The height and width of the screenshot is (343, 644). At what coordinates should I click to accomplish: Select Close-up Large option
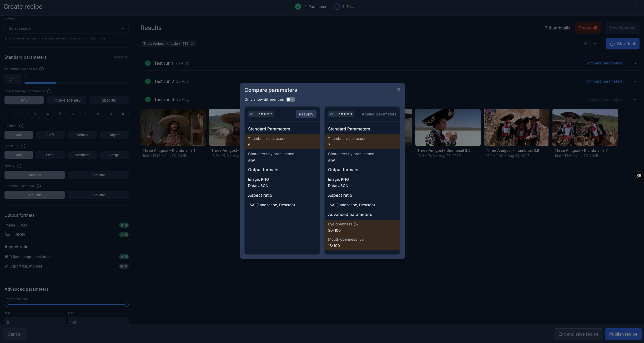click(x=114, y=155)
